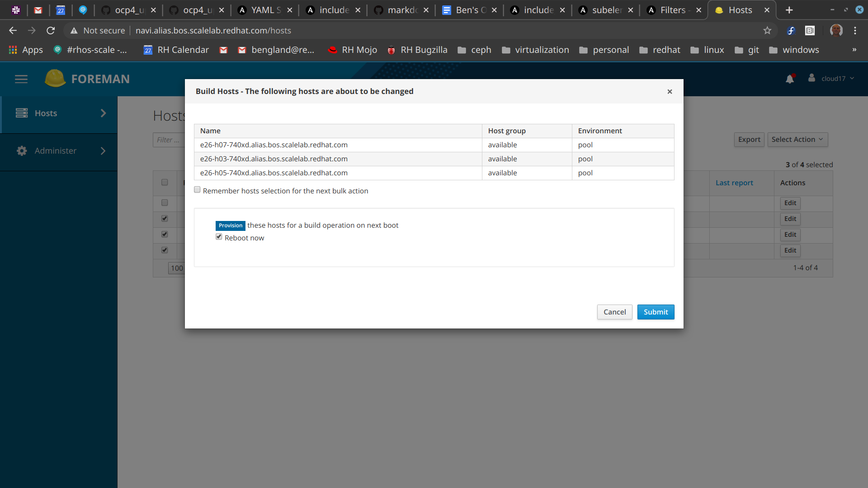The width and height of the screenshot is (868, 488).
Task: Click the browser address bar URL
Action: tap(213, 30)
